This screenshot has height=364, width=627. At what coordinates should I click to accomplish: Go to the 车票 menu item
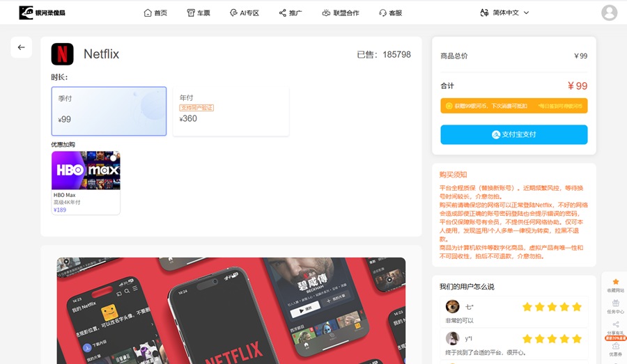click(x=199, y=13)
